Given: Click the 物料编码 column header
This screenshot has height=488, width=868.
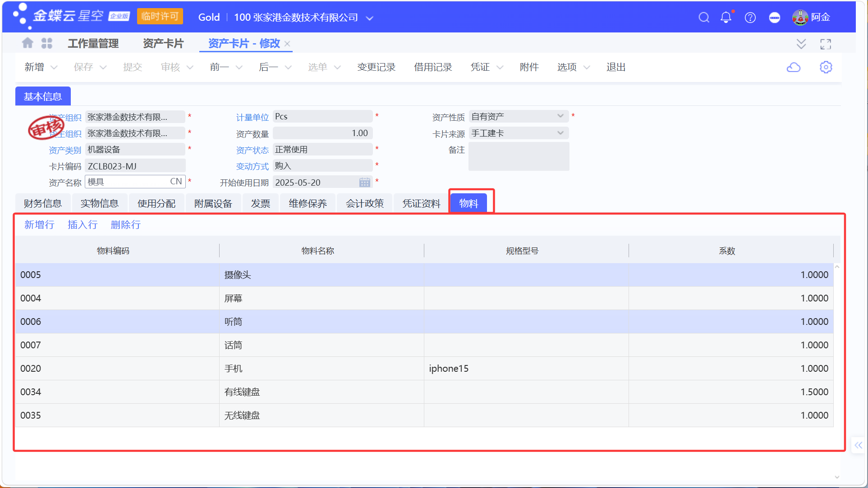Looking at the screenshot, I should coord(113,251).
